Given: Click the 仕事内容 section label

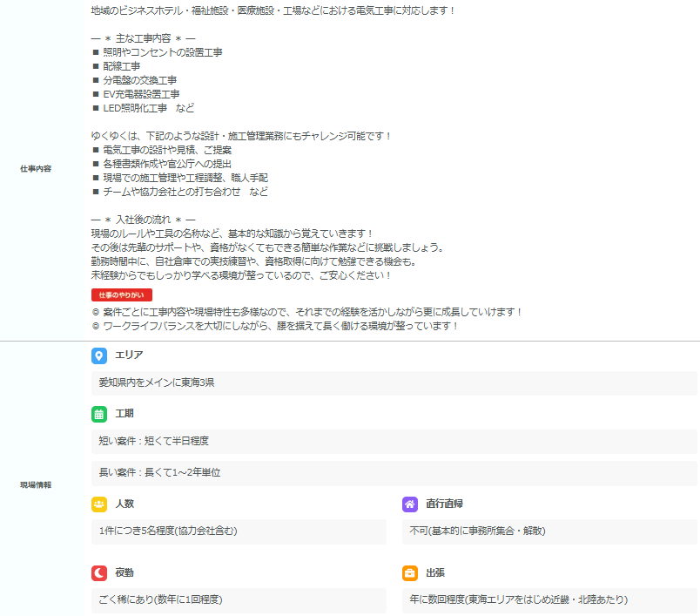Looking at the screenshot, I should pyautogui.click(x=36, y=169).
